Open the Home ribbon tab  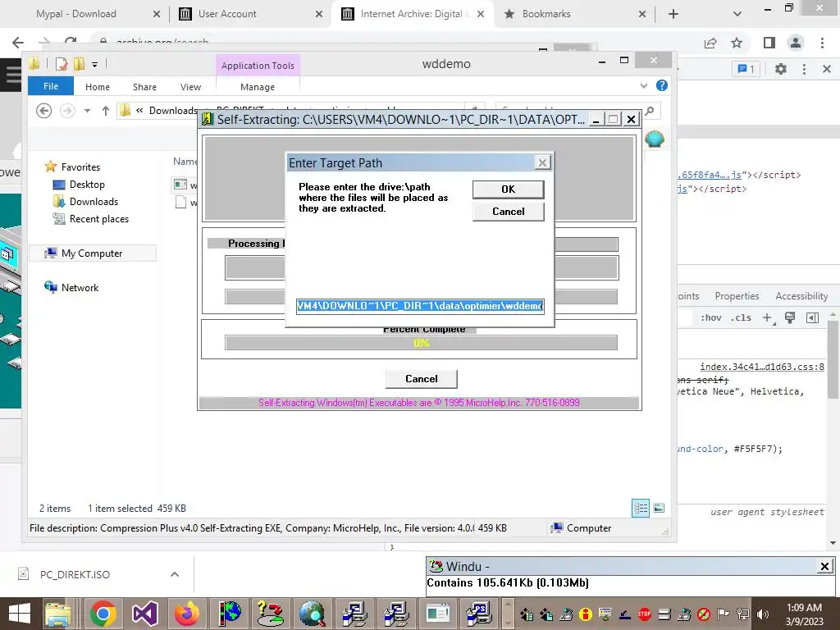pyautogui.click(x=98, y=87)
